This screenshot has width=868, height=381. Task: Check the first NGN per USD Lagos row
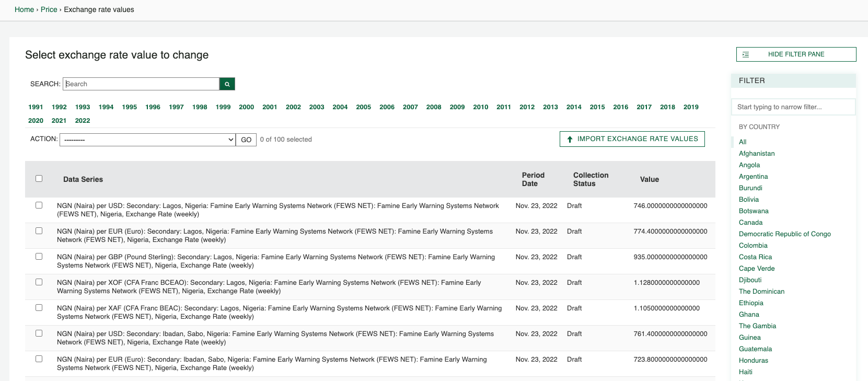tap(39, 205)
